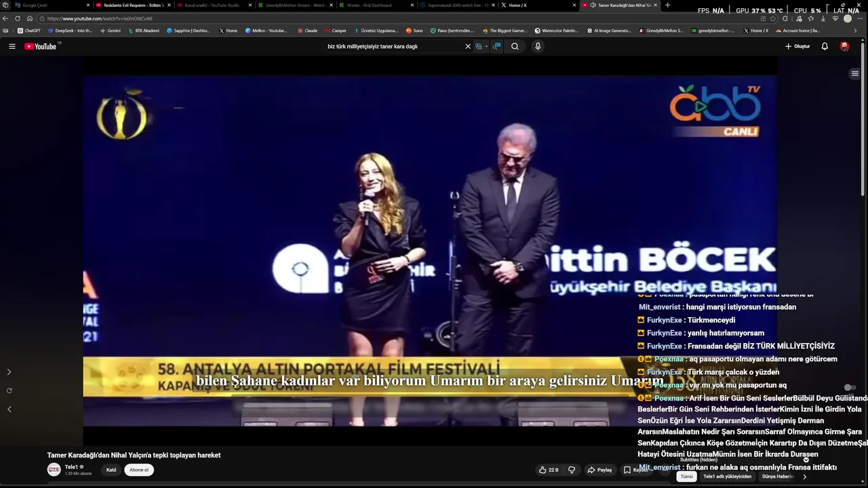The width and height of the screenshot is (868, 488).
Task: Open the Subtitles hidden dropdown arrow
Action: (806, 460)
